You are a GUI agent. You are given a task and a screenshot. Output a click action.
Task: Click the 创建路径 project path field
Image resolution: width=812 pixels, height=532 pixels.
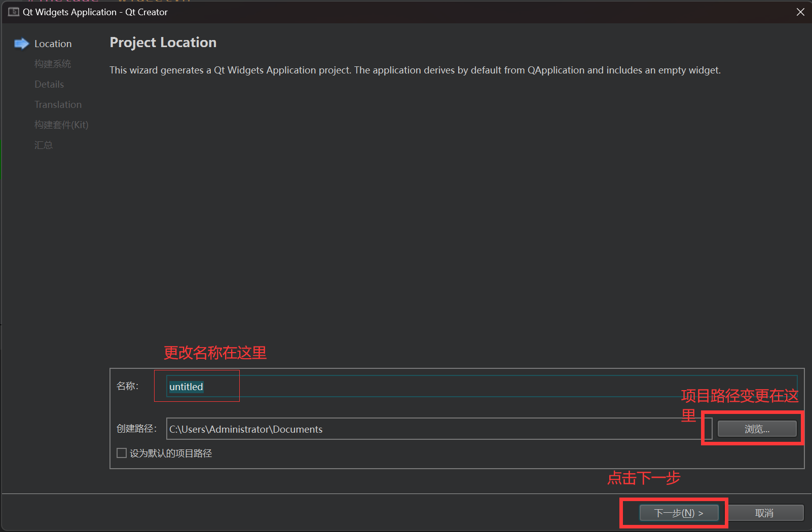[436, 429]
